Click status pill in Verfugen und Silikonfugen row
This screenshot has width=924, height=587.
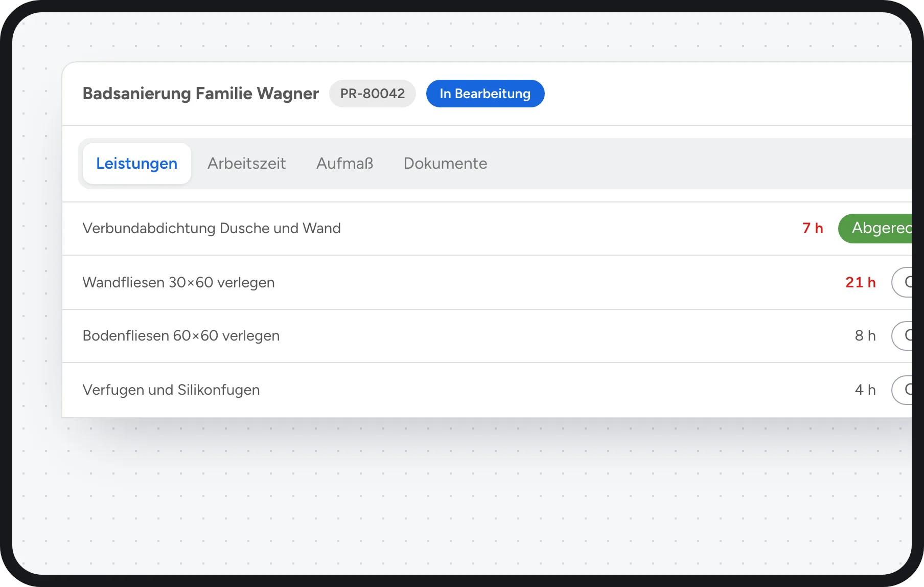tap(902, 390)
